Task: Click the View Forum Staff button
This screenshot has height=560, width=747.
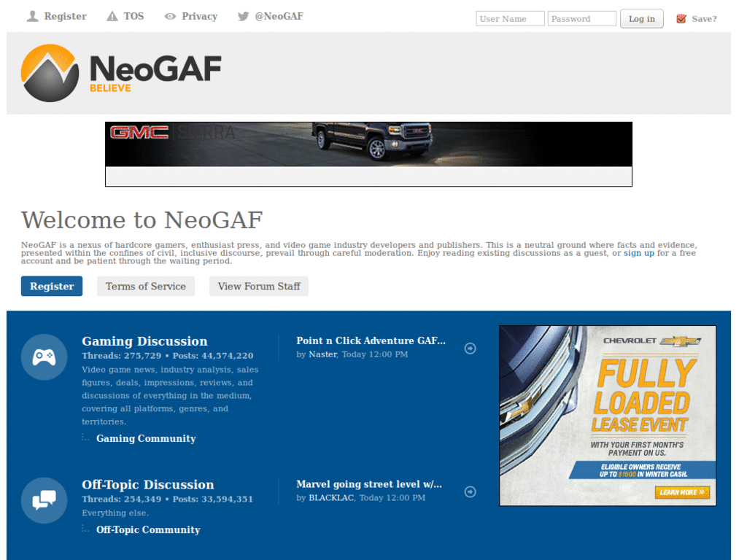Action: pyautogui.click(x=259, y=286)
